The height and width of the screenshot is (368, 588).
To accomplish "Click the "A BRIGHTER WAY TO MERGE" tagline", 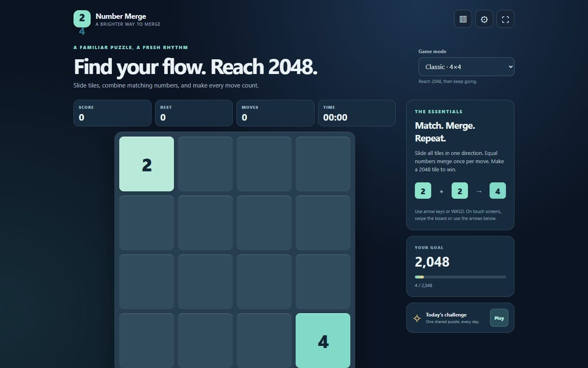I will pyautogui.click(x=128, y=24).
